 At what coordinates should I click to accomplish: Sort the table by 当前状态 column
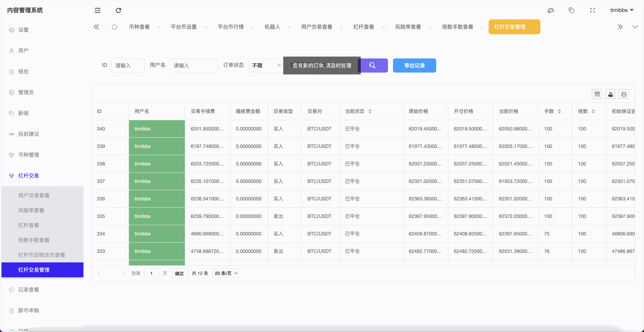370,111
